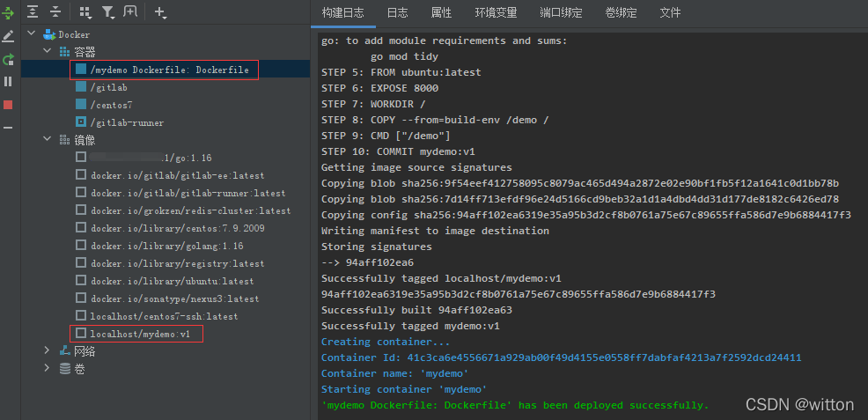Expand the 卷 volumes node

[x=47, y=368]
